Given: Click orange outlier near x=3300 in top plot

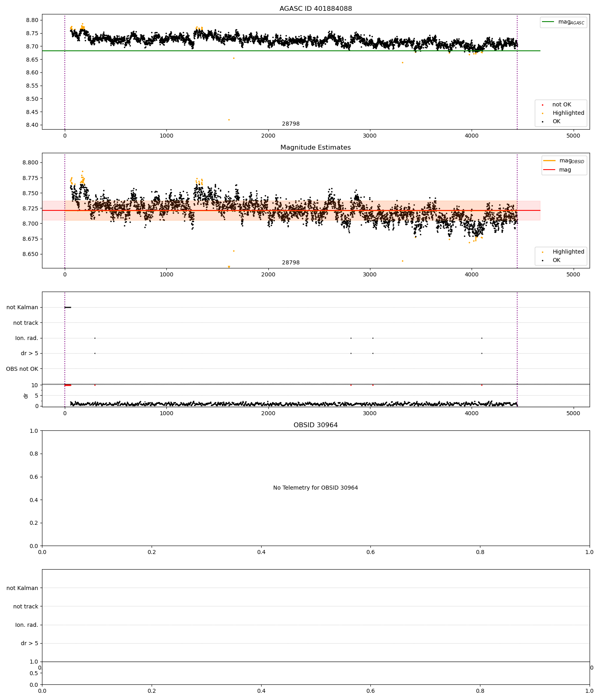Looking at the screenshot, I should [402, 62].
